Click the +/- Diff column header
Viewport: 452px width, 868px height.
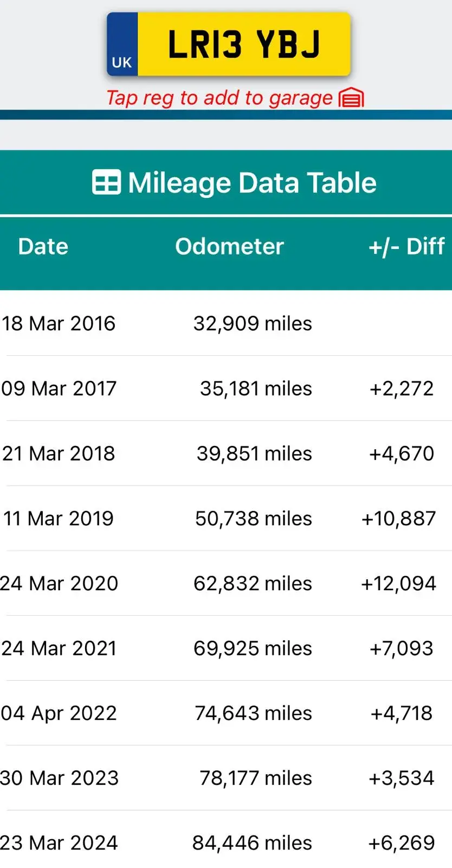click(406, 247)
